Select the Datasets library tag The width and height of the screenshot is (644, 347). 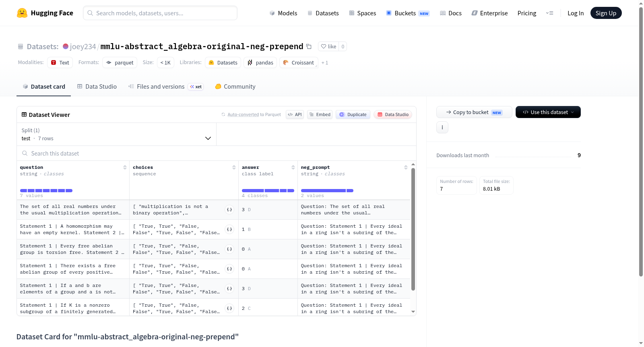[223, 62]
